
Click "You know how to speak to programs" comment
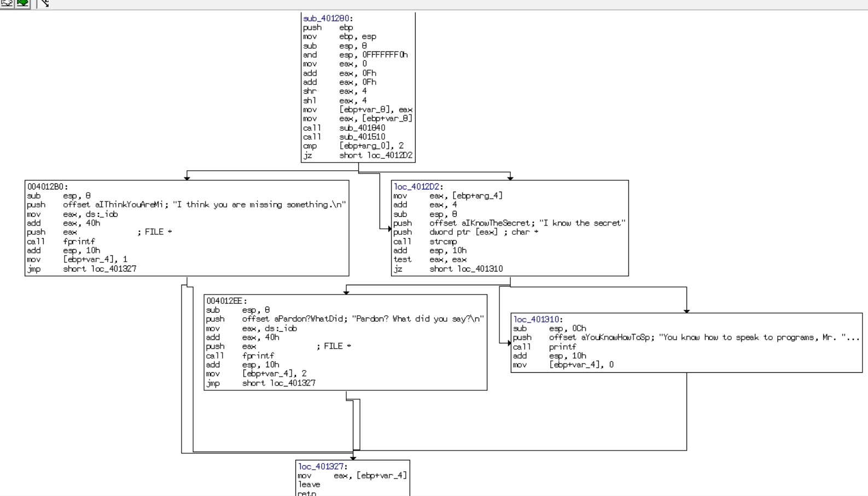coord(759,338)
